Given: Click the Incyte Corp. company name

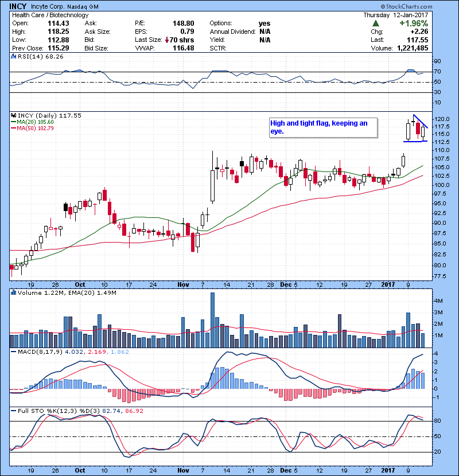Looking at the screenshot, I should pyautogui.click(x=48, y=6).
